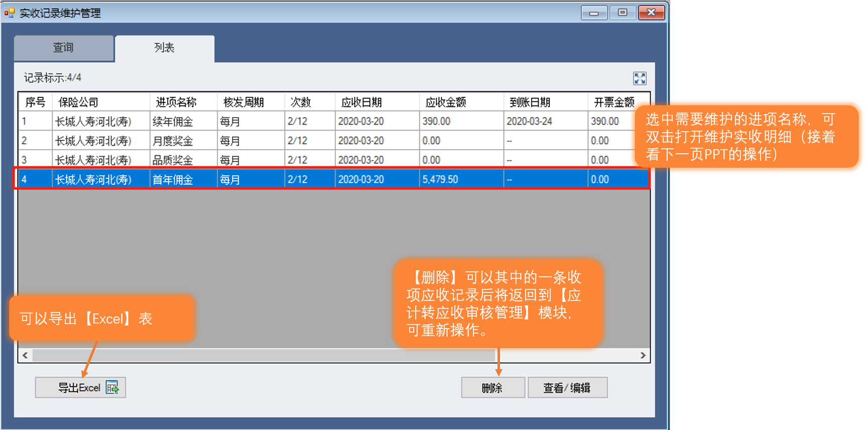Click the 首年佣金 cell in highlighted row

pyautogui.click(x=173, y=180)
